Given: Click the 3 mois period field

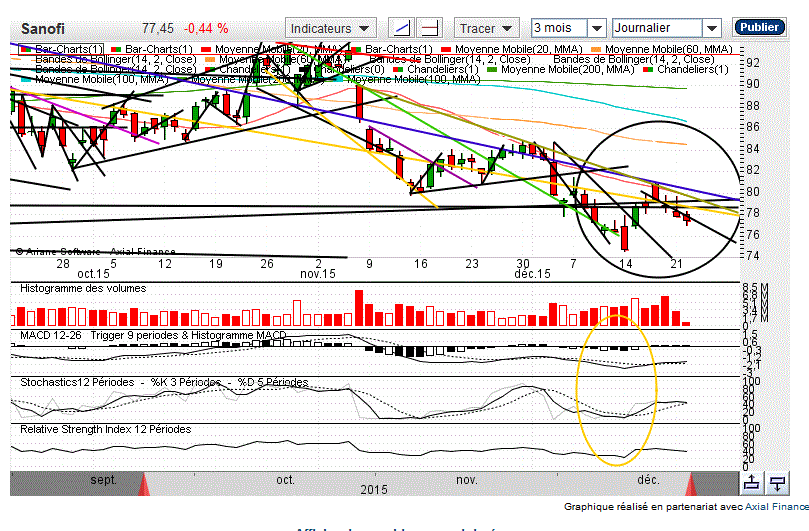Looking at the screenshot, I should point(559,28).
